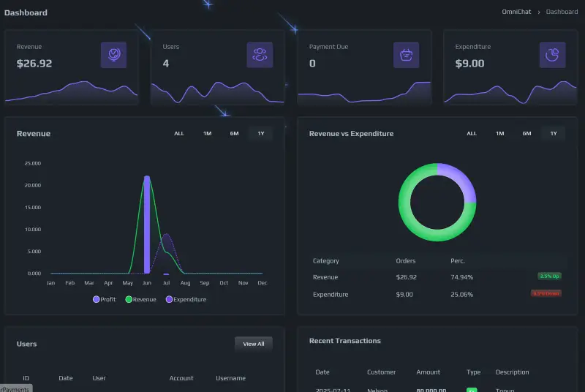Click the $9.00 value on Expenditure card
Image resolution: width=585 pixels, height=392 pixels.
point(469,64)
